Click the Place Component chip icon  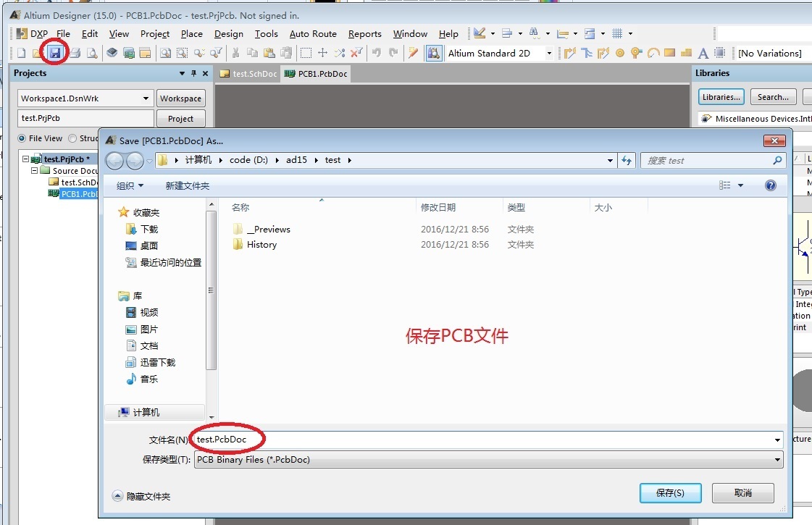tap(719, 53)
